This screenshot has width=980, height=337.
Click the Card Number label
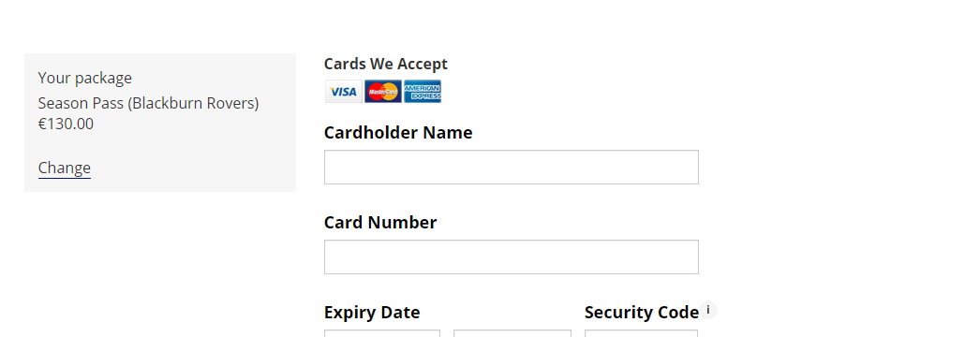[x=380, y=223]
